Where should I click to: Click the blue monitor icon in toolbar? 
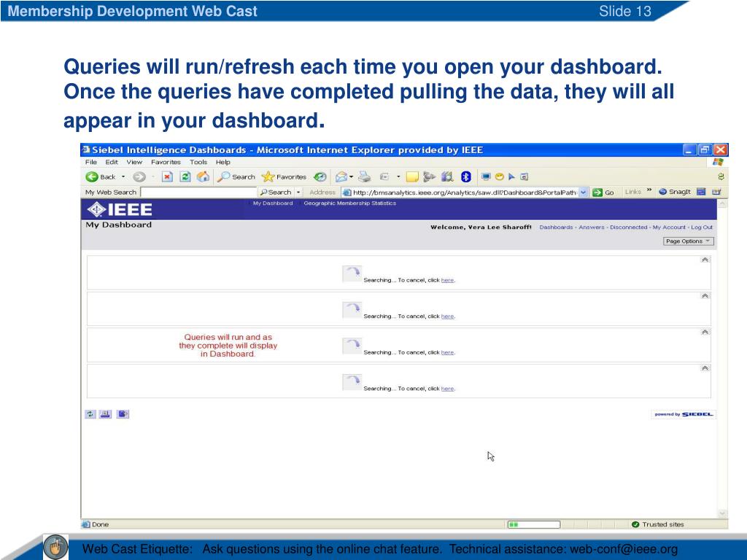click(x=486, y=177)
